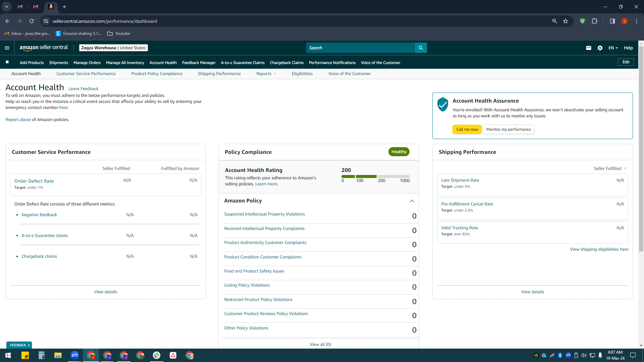Screen dimensions: 644x362
Task: Bookmark this page with the star icon
Action: [x=566, y=21]
